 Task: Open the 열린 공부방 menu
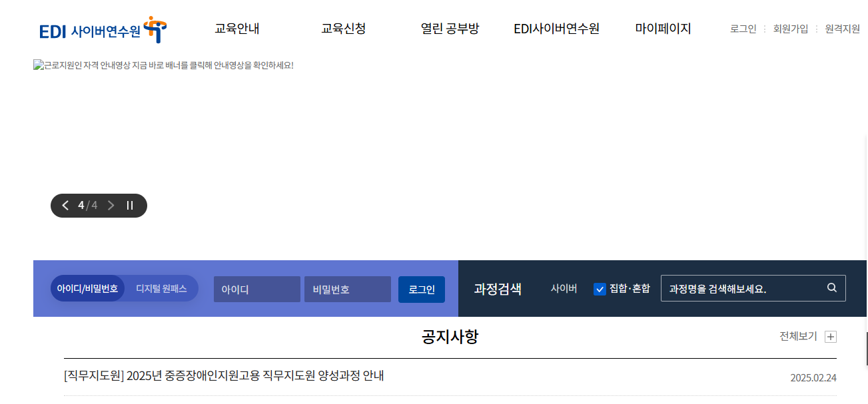coord(450,29)
